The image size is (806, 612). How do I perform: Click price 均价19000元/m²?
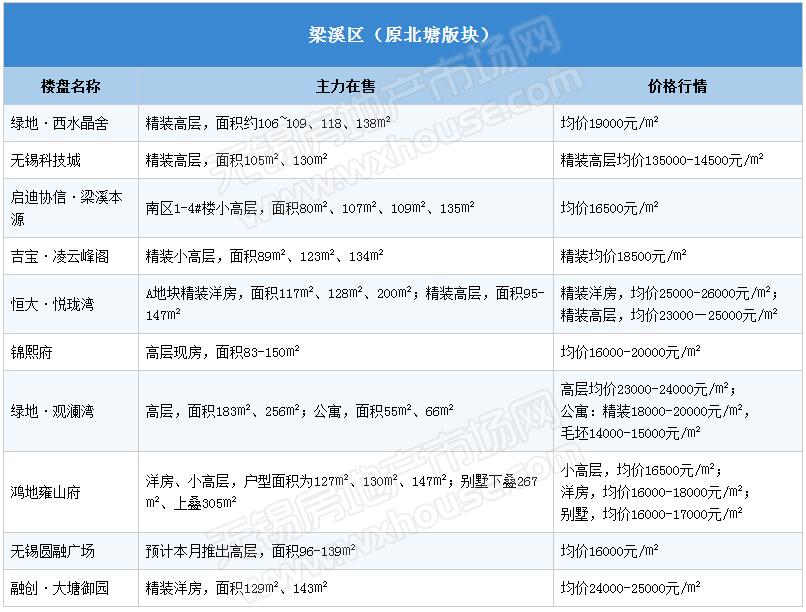point(609,123)
